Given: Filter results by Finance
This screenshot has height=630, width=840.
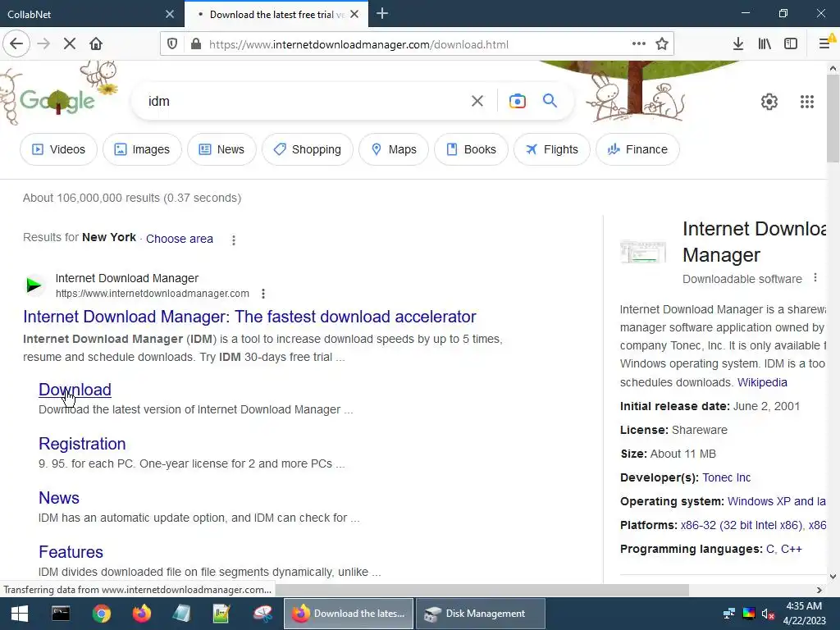Looking at the screenshot, I should click(637, 149).
